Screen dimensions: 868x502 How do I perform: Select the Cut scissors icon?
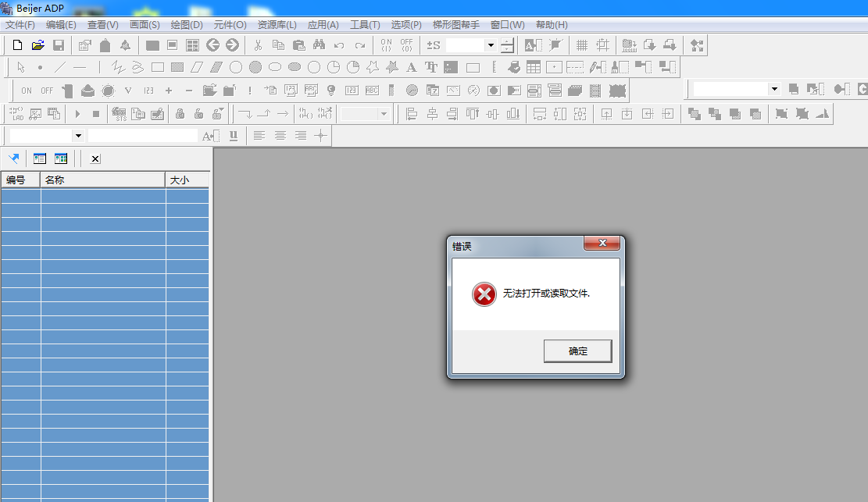[258, 45]
